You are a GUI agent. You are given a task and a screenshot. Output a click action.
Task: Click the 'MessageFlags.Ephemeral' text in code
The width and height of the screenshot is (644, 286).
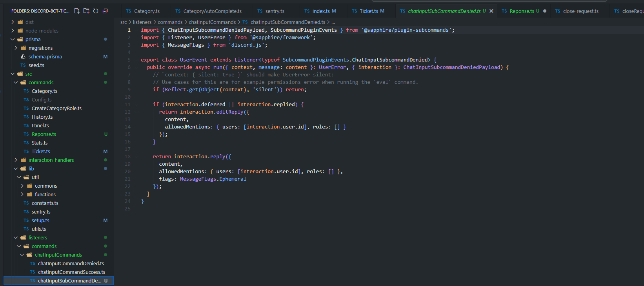(x=213, y=179)
